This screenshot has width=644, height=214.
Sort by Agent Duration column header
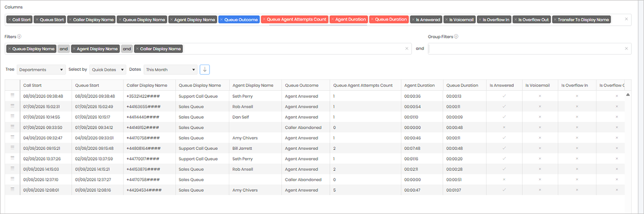point(421,85)
